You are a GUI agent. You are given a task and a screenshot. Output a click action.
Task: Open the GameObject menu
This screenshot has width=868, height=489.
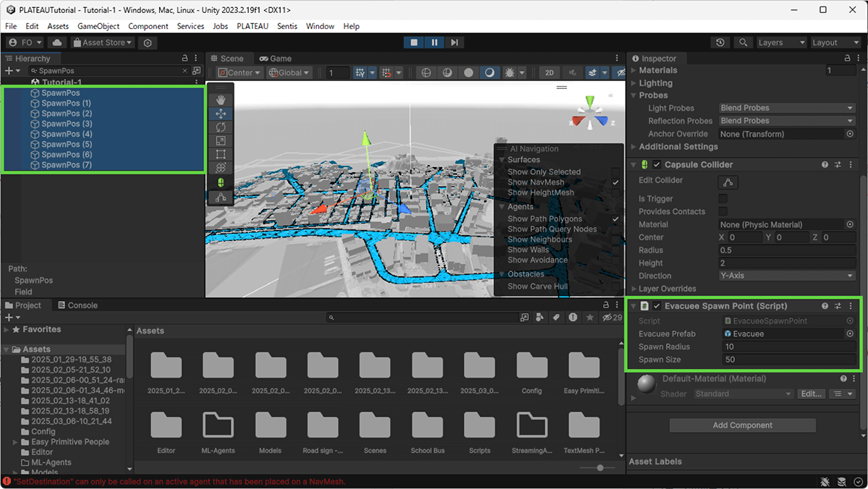pos(98,26)
